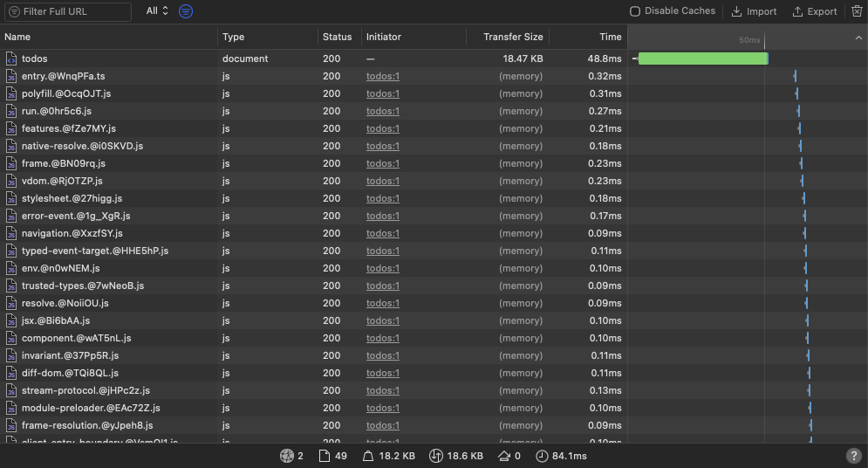This screenshot has width=868, height=468.
Task: Click the JS icon for run.@0hr5c6.js
Action: coord(11,111)
